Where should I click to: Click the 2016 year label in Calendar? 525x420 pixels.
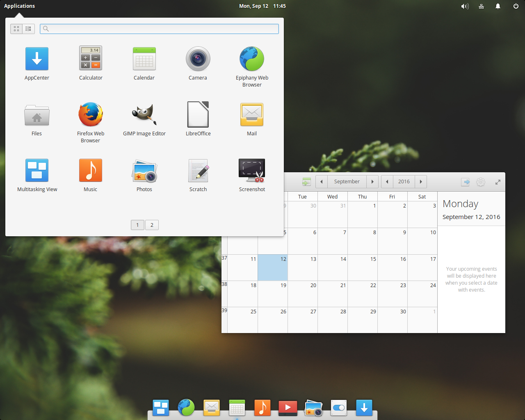click(x=404, y=182)
